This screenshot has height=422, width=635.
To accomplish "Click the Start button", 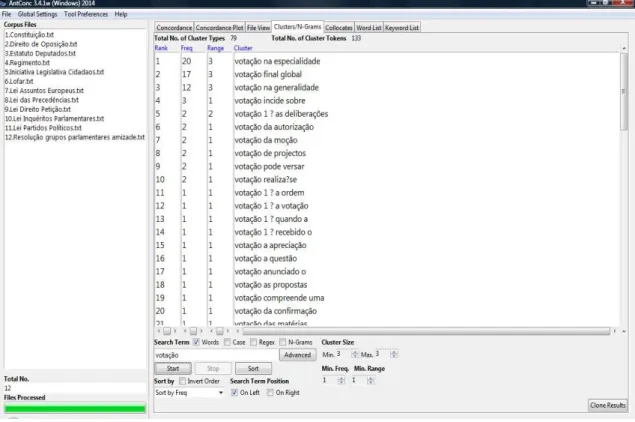I will pyautogui.click(x=173, y=369).
